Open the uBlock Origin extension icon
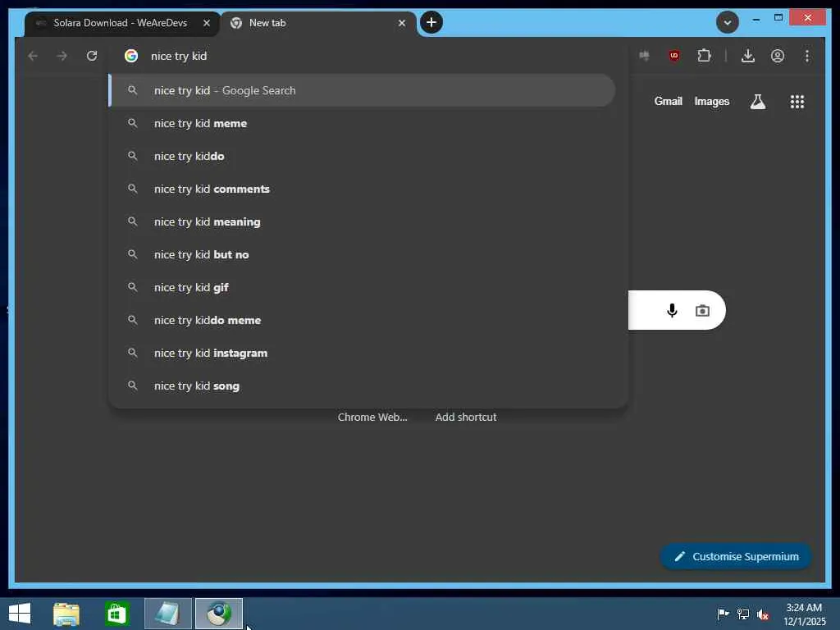The height and width of the screenshot is (630, 840). coord(674,56)
